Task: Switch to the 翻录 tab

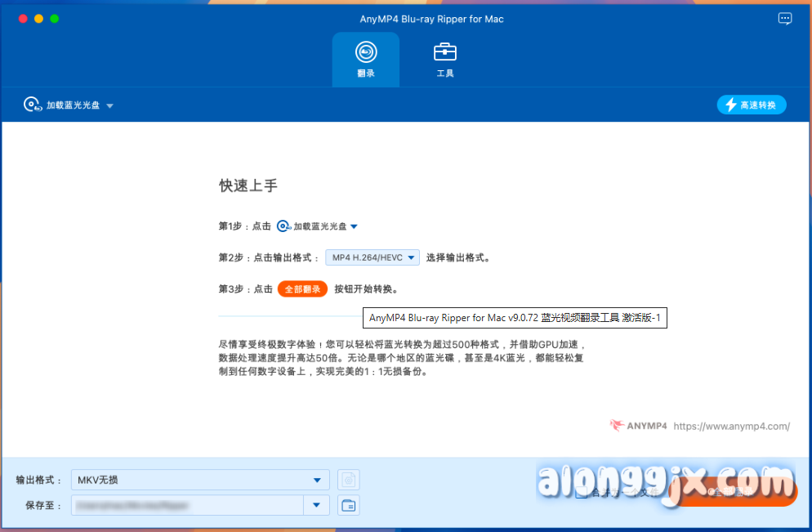Action: pyautogui.click(x=365, y=59)
